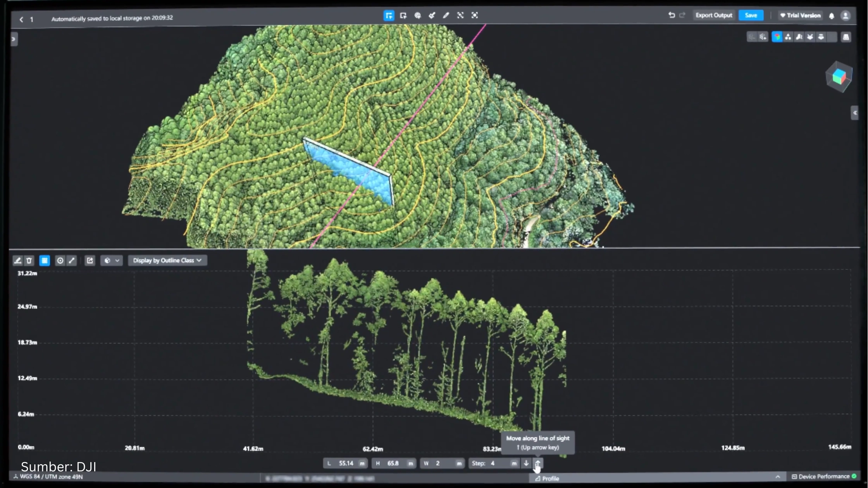This screenshot has height=488, width=868.
Task: Toggle the RGB color display mode
Action: 777,37
